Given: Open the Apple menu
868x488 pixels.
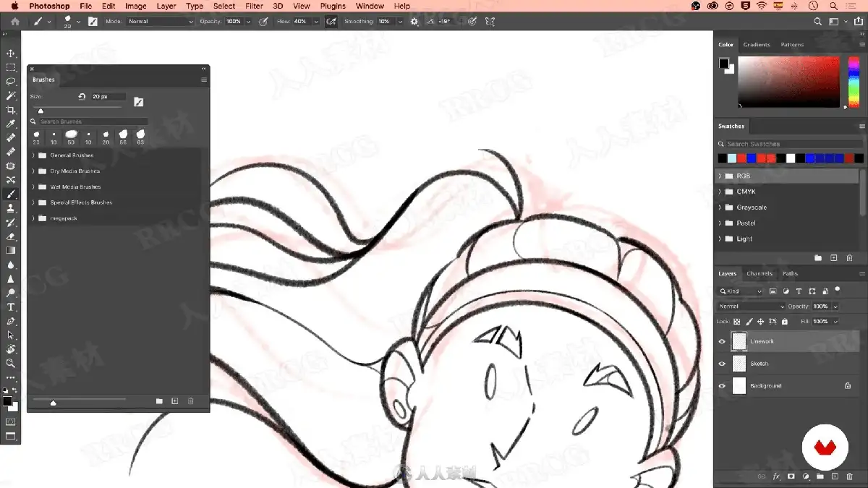Looking at the screenshot, I should [x=13, y=6].
